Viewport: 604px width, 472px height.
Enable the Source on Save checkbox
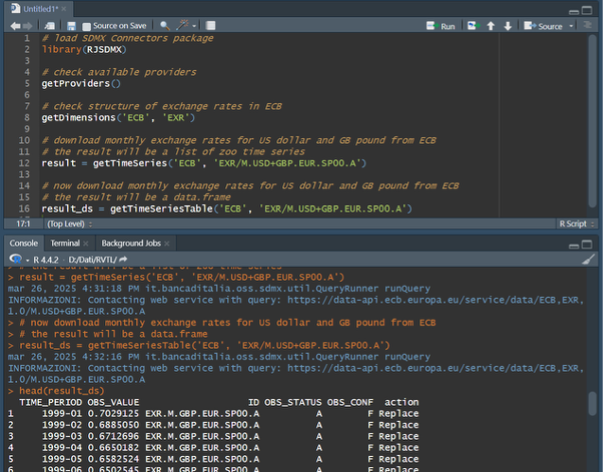pos(86,25)
